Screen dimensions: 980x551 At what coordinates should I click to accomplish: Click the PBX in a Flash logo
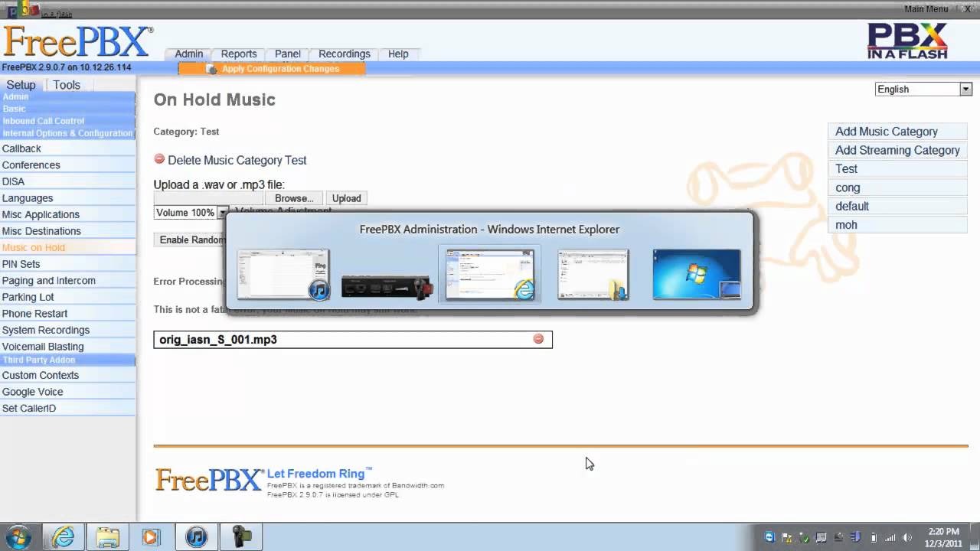point(907,41)
